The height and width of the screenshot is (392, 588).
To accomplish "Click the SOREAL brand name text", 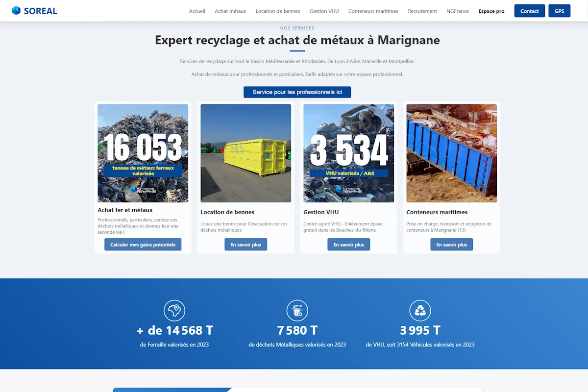I will pos(41,11).
